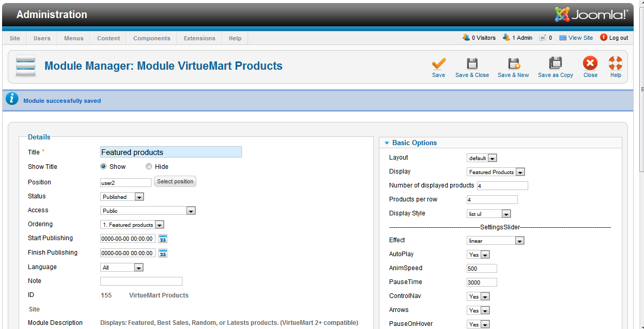
Task: Open the Arrows dropdown
Action: pos(478,310)
